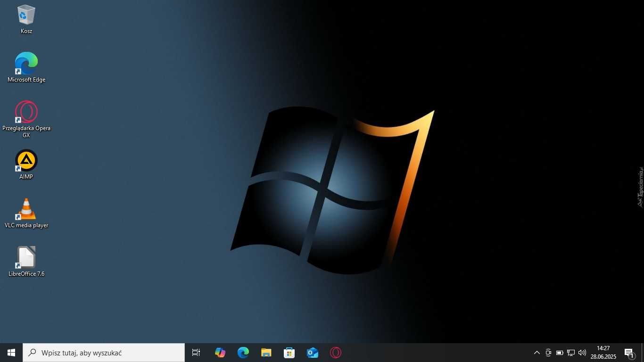644x362 pixels.
Task: Click the Show desktop strip at taskbar end
Action: (643, 353)
